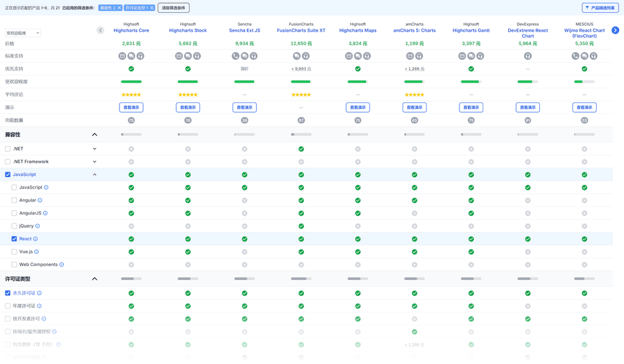The height and width of the screenshot is (364, 624).
Task: Remove the 许可证类型 1 filter chip
Action: click(152, 8)
